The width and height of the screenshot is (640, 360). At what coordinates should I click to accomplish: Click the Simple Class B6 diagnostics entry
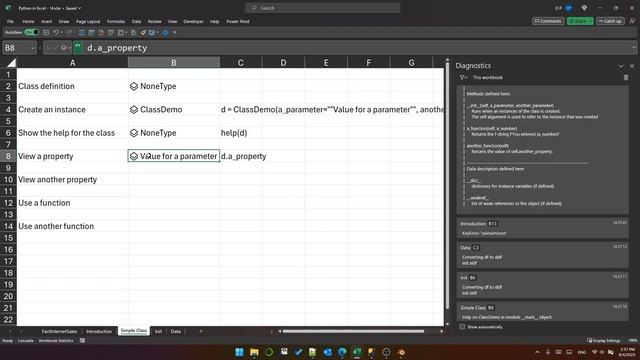(542, 312)
